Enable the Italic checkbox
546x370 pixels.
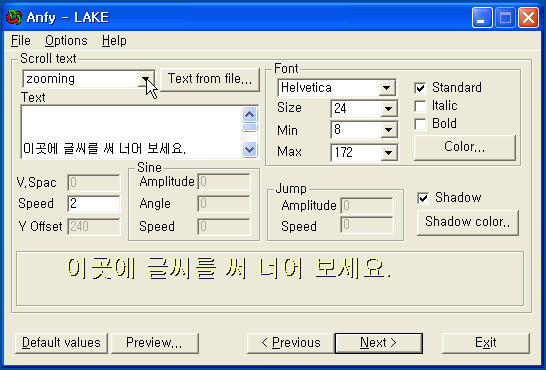(x=420, y=106)
